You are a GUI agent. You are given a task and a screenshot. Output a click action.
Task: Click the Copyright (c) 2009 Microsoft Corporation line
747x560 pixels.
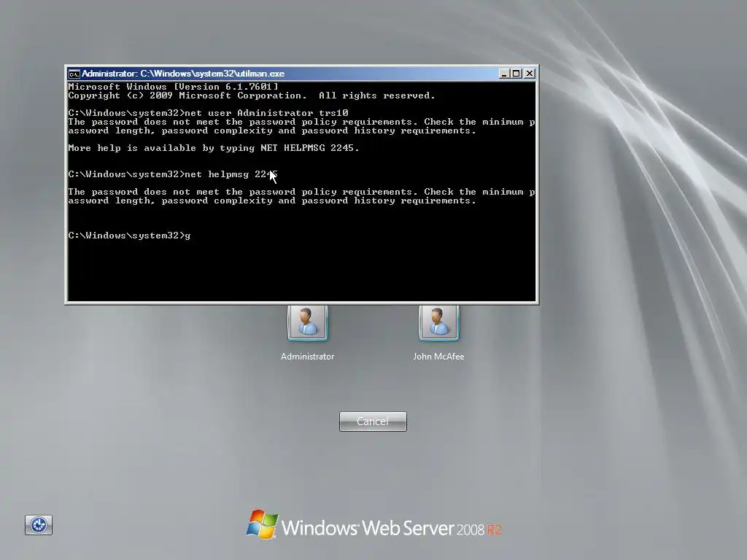point(252,96)
